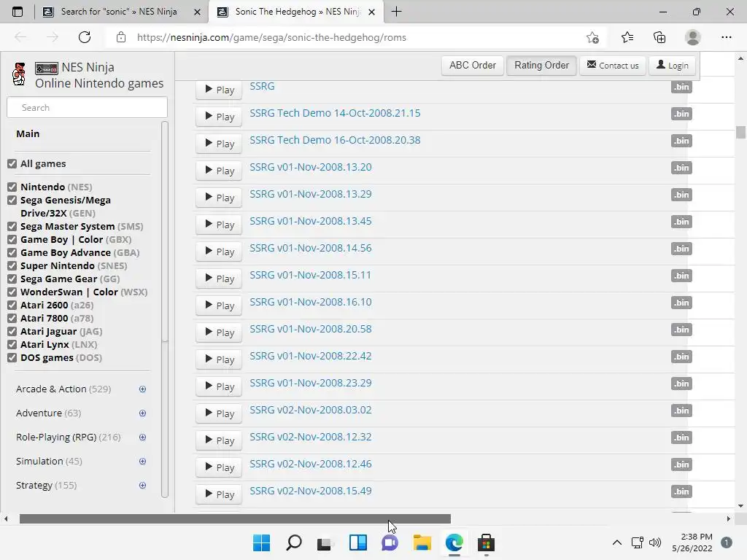The width and height of the screenshot is (747, 560).
Task: Open the SSRG v01-Nov-2008.14.56 link
Action: 311,248
